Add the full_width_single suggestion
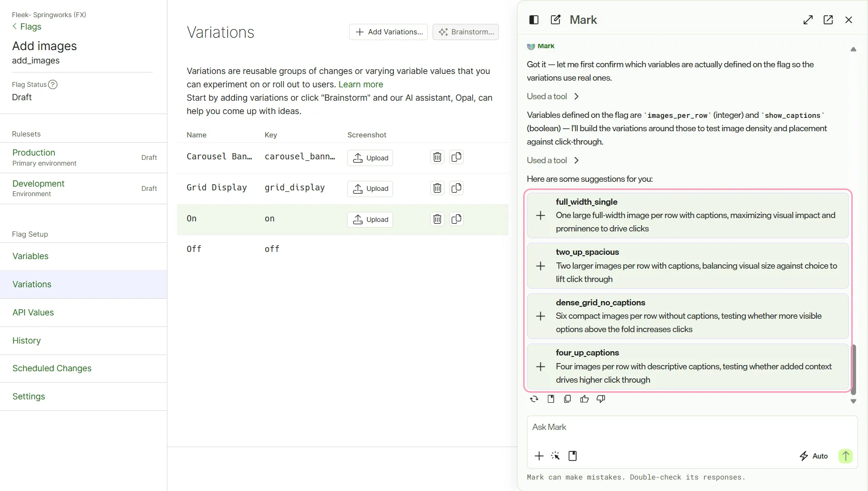The image size is (868, 491). pos(540,215)
